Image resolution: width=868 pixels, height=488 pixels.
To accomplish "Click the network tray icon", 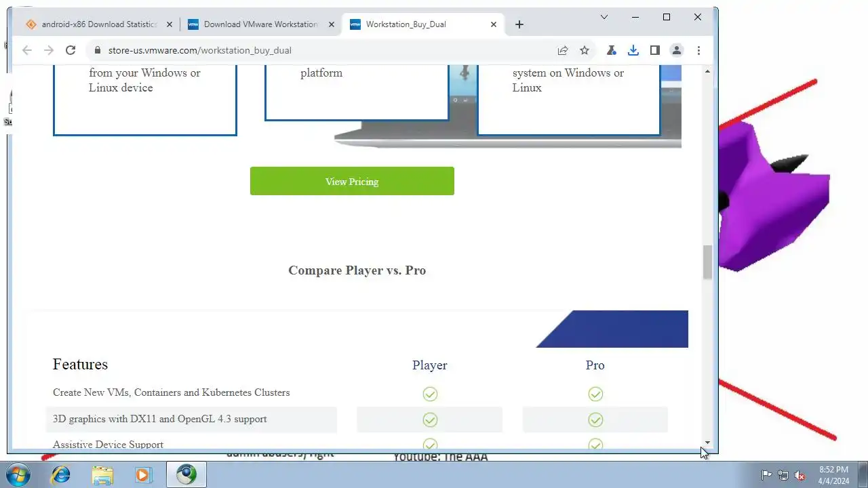I will click(x=783, y=475).
